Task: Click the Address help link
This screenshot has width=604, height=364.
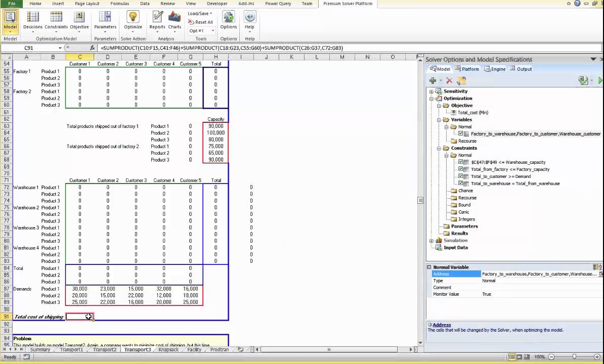Action: (x=442, y=325)
